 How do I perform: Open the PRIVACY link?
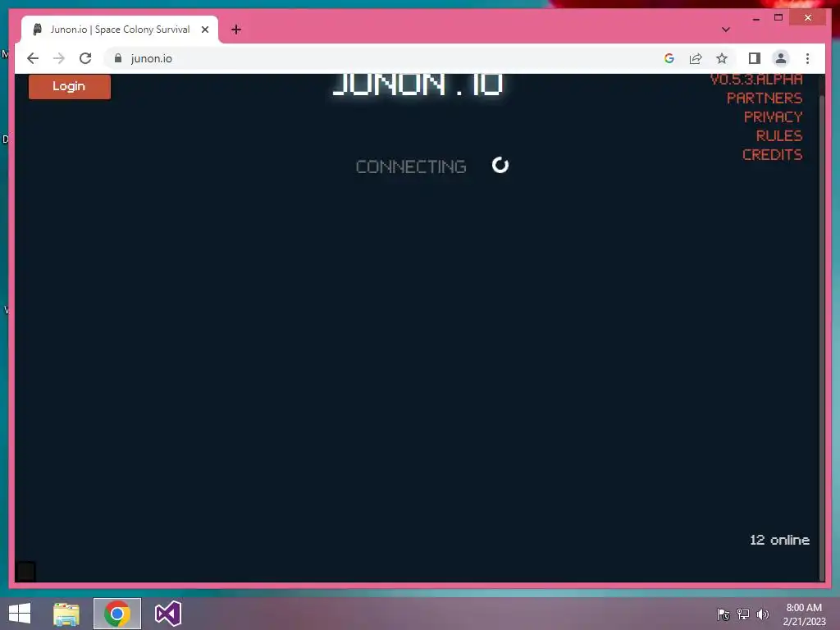773,116
